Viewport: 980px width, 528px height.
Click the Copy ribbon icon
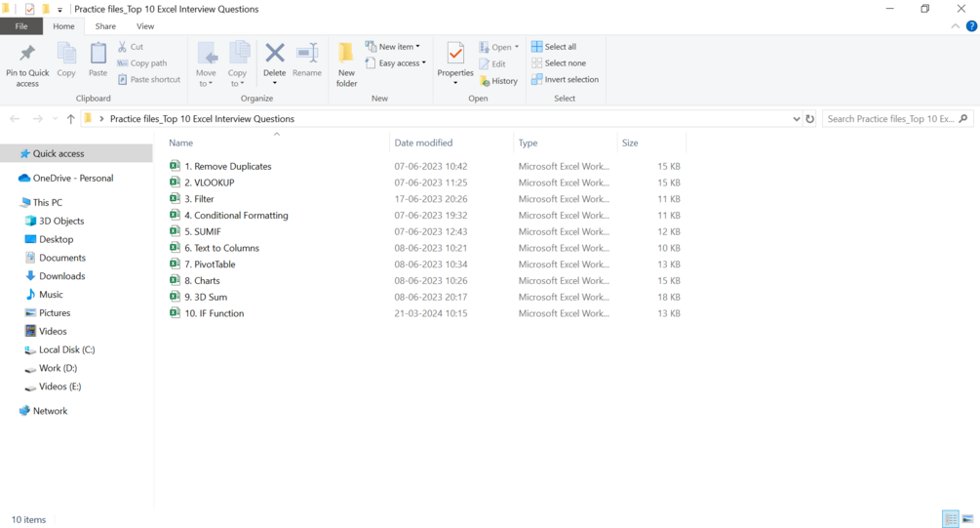(66, 55)
